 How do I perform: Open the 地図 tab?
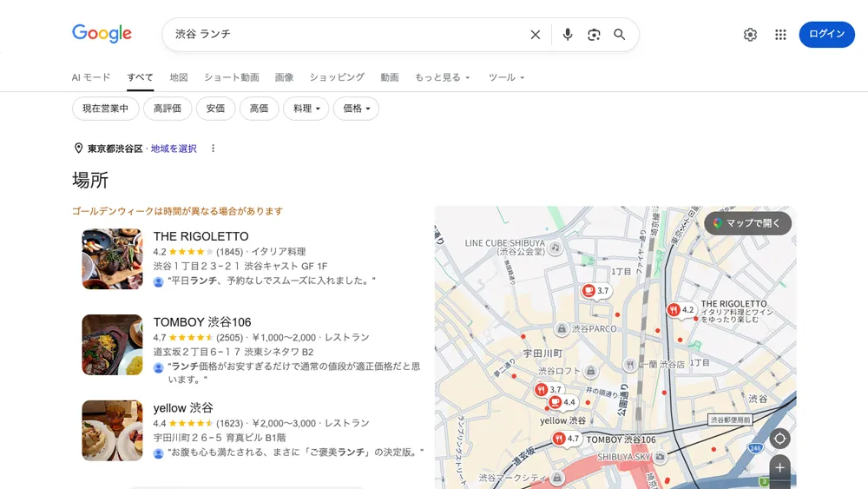click(179, 77)
